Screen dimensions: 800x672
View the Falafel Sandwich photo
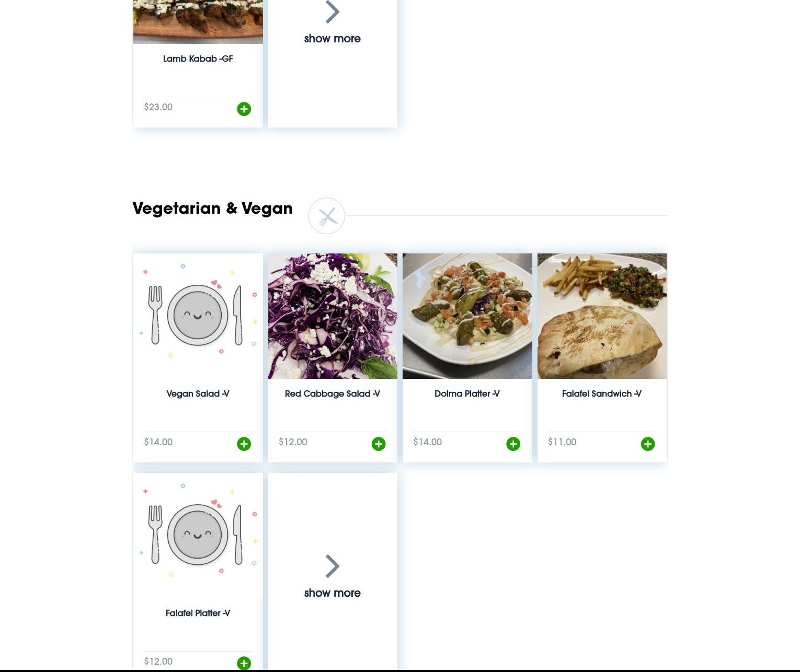point(602,316)
